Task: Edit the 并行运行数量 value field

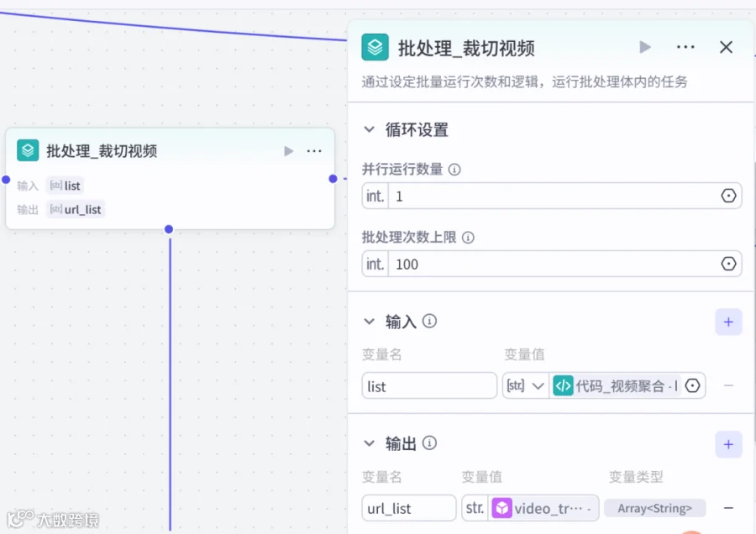Action: [554, 196]
